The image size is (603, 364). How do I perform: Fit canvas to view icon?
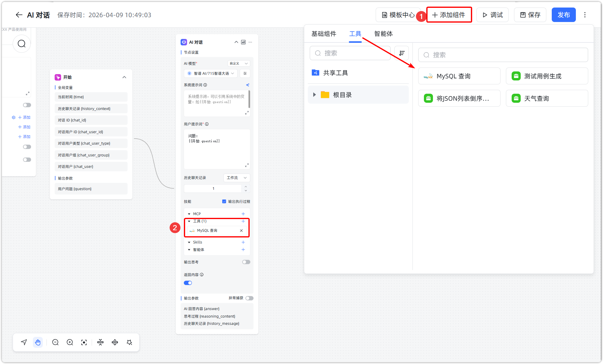pyautogui.click(x=84, y=342)
